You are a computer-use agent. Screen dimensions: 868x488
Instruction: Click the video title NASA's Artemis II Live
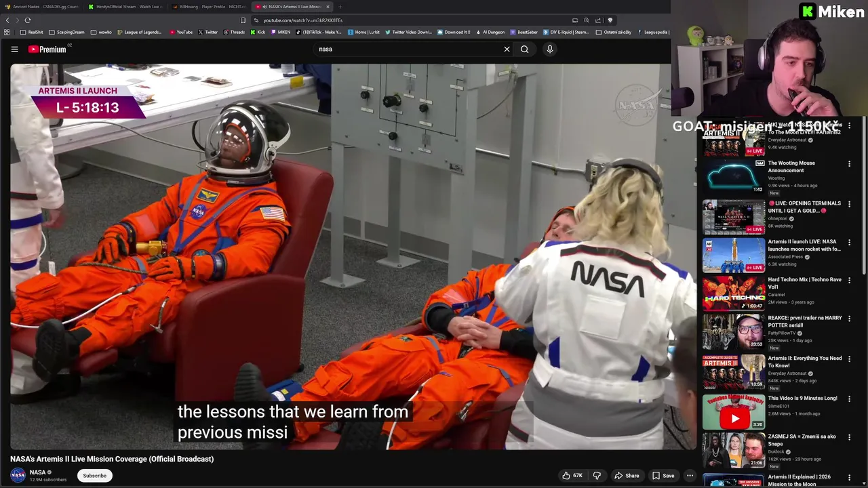112,459
